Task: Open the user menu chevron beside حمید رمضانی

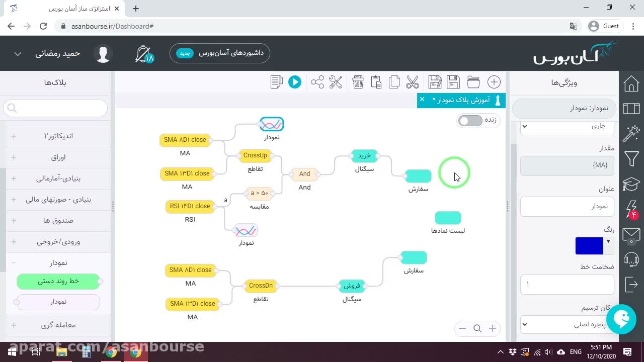Action: 18,54
